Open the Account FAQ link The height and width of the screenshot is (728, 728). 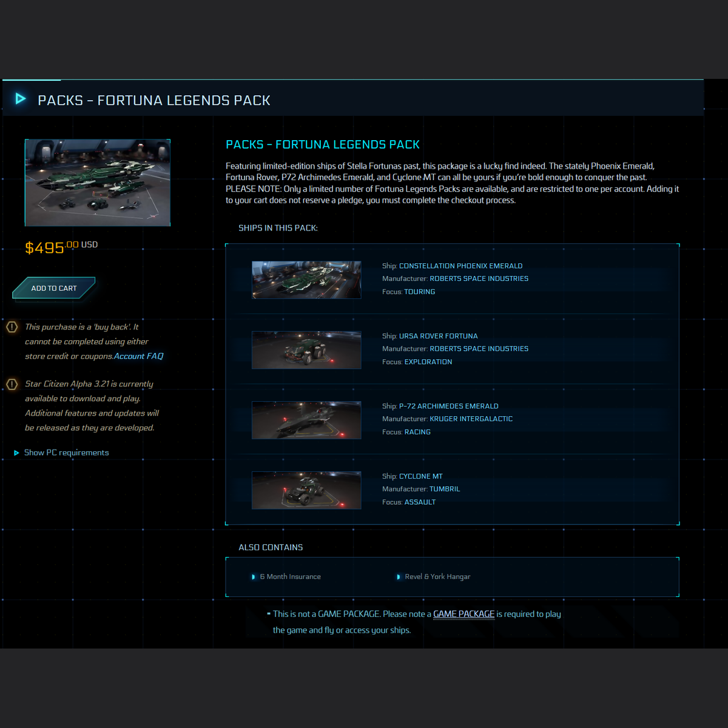tap(138, 356)
